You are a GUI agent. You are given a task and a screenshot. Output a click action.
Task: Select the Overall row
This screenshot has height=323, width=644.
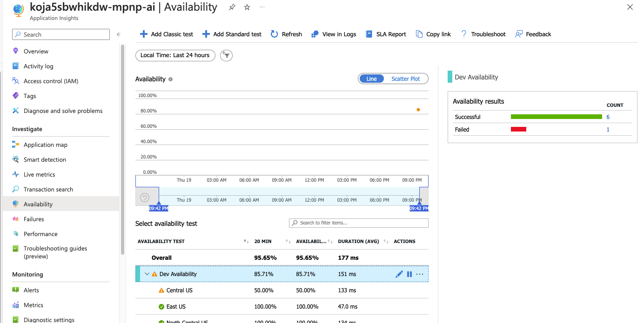point(282,258)
